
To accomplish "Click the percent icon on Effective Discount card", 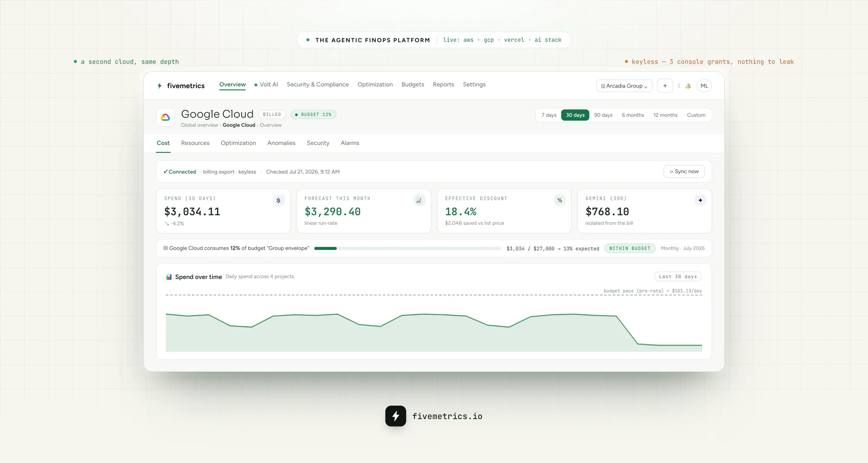I will point(560,200).
